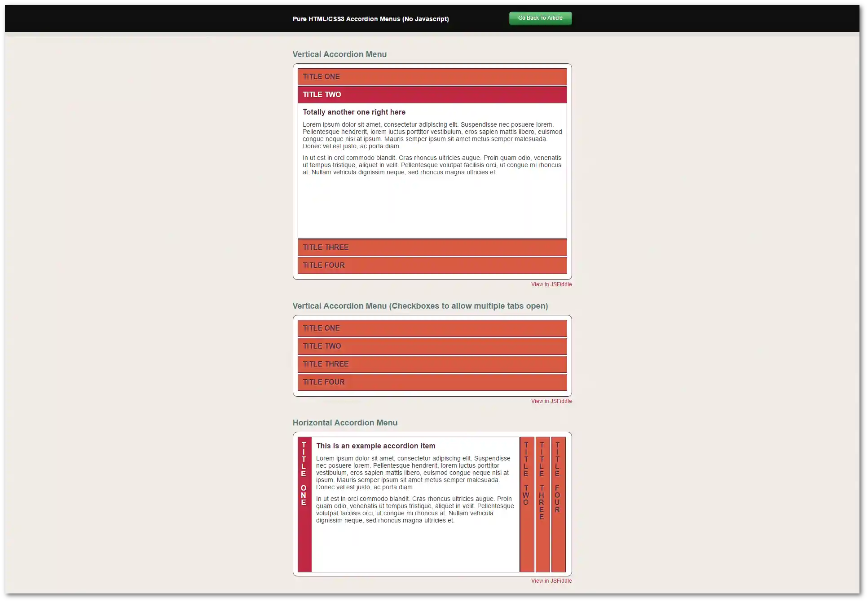Toggle TITLE THREE in checkbox accordion

[x=432, y=364]
